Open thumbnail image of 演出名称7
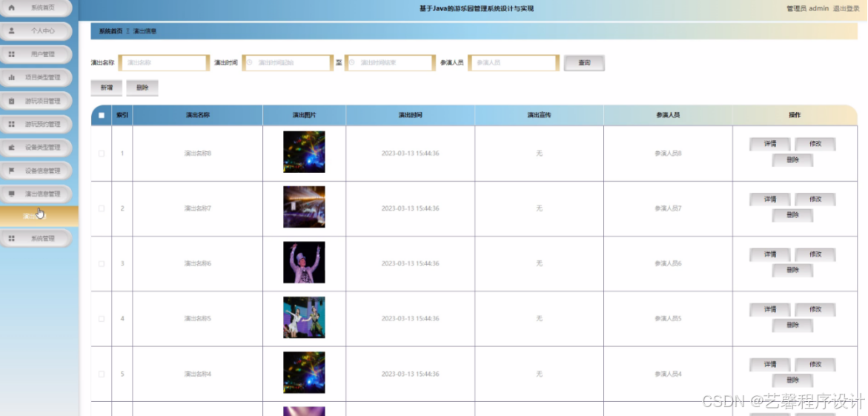This screenshot has width=868, height=416. 304,207
